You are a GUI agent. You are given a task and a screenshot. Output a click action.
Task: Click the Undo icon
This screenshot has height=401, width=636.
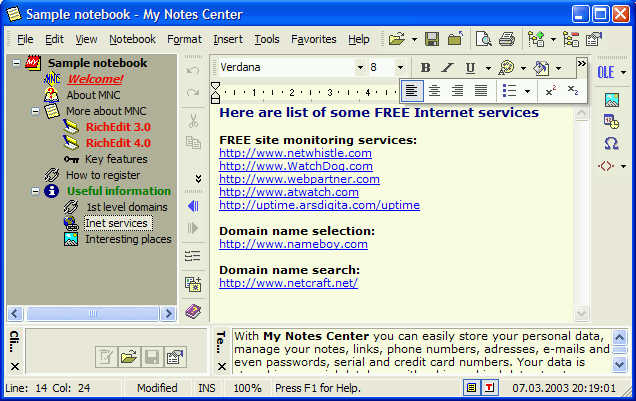(x=193, y=71)
